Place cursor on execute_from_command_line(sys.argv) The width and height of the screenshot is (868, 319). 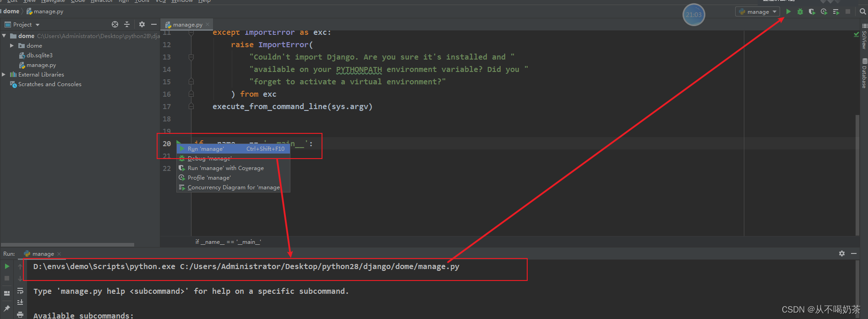pyautogui.click(x=292, y=106)
